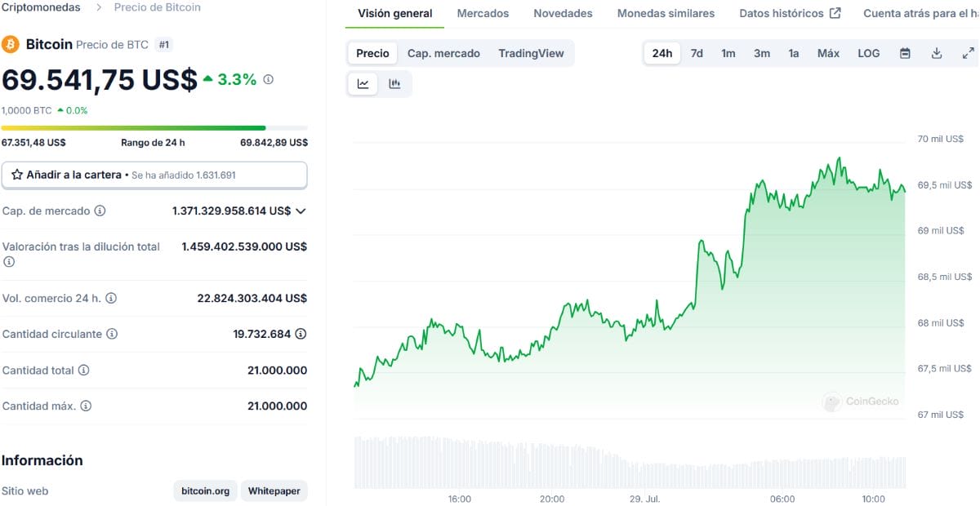Open the Cuenta atrás tab

click(920, 14)
